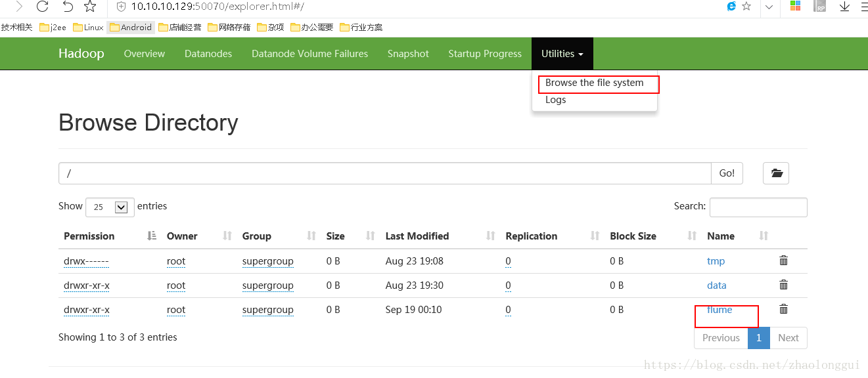View the Startup Progress tab
This screenshot has height=378, width=868.
(485, 54)
